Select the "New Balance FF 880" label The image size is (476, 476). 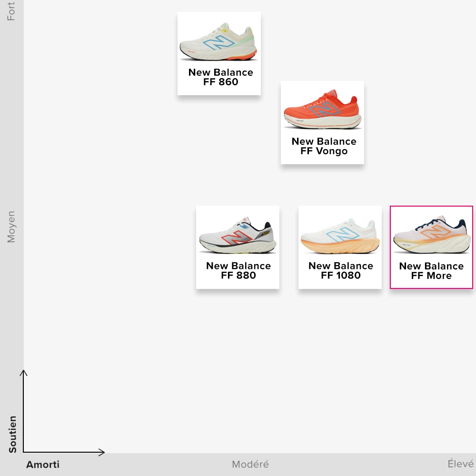click(x=238, y=270)
